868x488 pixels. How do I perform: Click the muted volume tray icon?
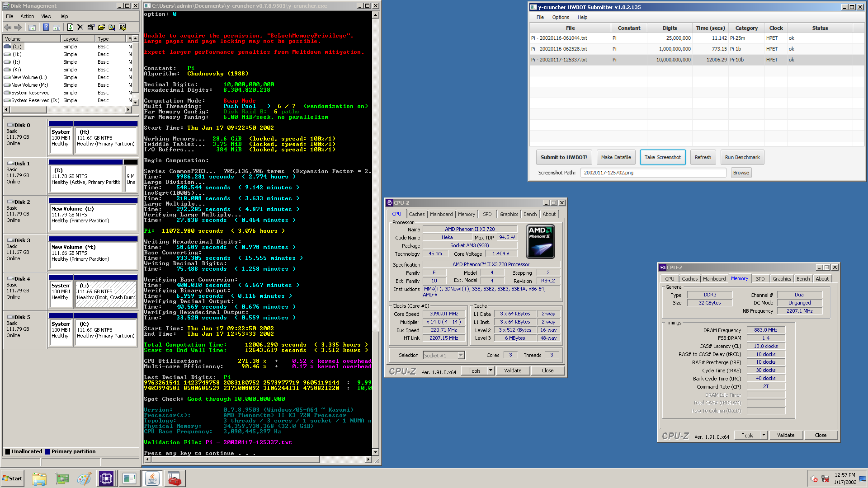[814, 479]
